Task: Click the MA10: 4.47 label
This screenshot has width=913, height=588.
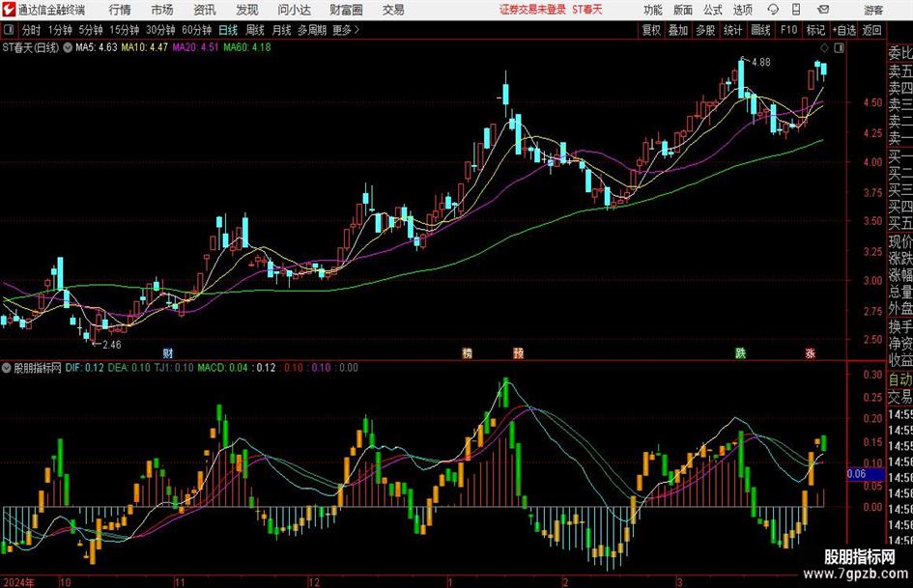Action: [x=144, y=47]
